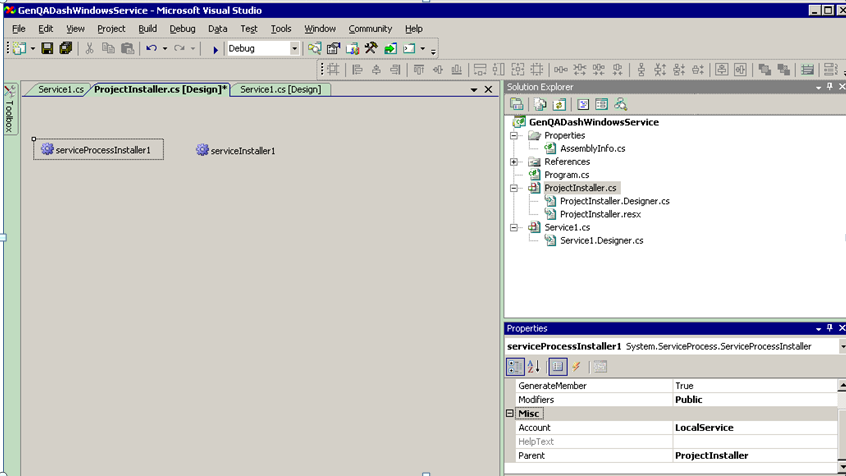Collapse the ProjectInstaller.cs node
This screenshot has height=476, width=846.
tap(514, 188)
